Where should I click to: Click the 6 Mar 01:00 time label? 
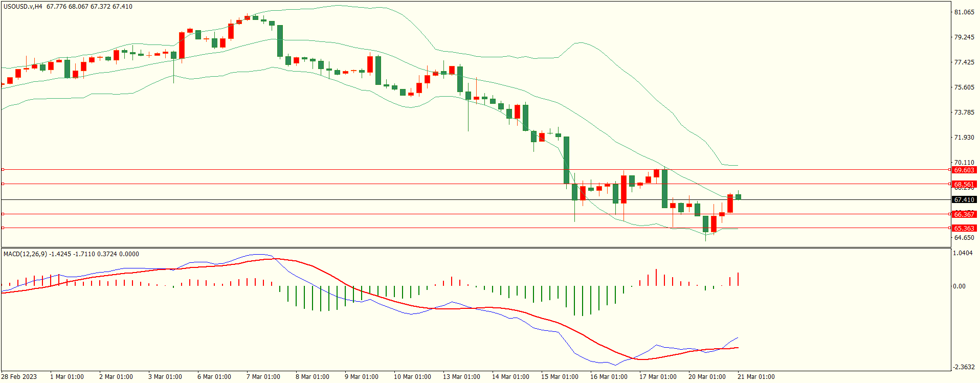click(x=214, y=377)
